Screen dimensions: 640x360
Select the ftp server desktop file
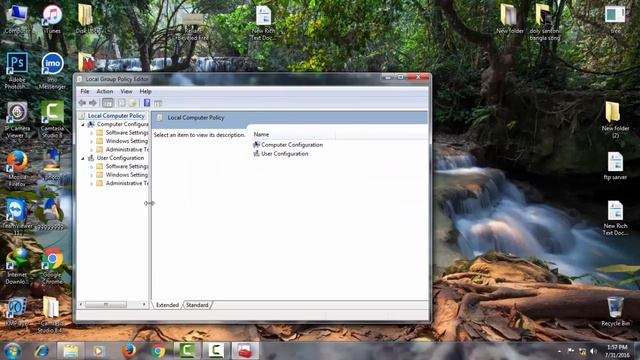coord(615,166)
